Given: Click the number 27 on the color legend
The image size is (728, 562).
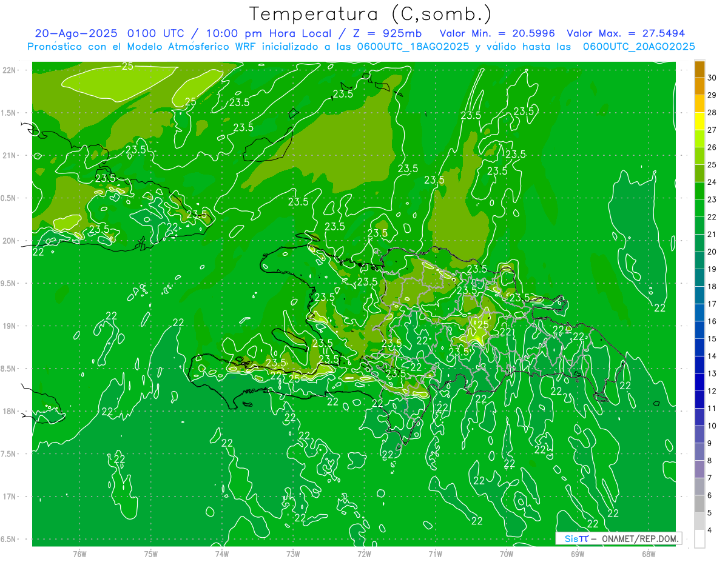Looking at the screenshot, I should (x=712, y=130).
